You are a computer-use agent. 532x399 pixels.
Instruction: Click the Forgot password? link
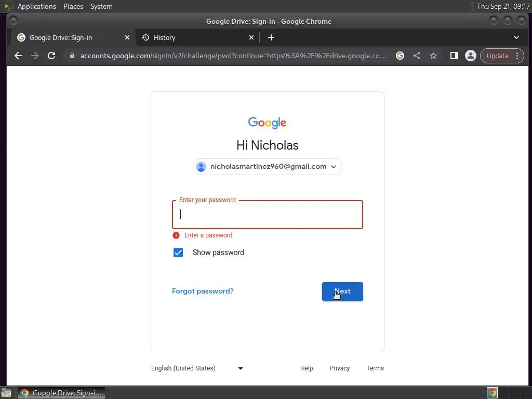tap(203, 291)
